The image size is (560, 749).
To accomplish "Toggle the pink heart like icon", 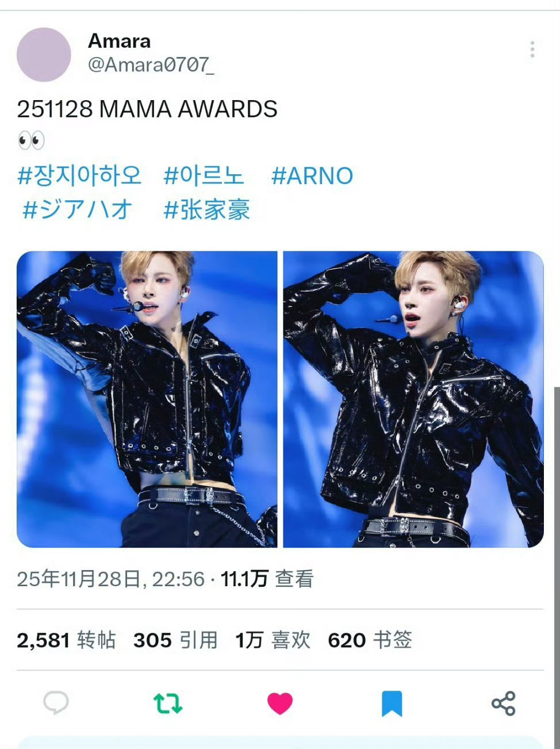I will 280,703.
